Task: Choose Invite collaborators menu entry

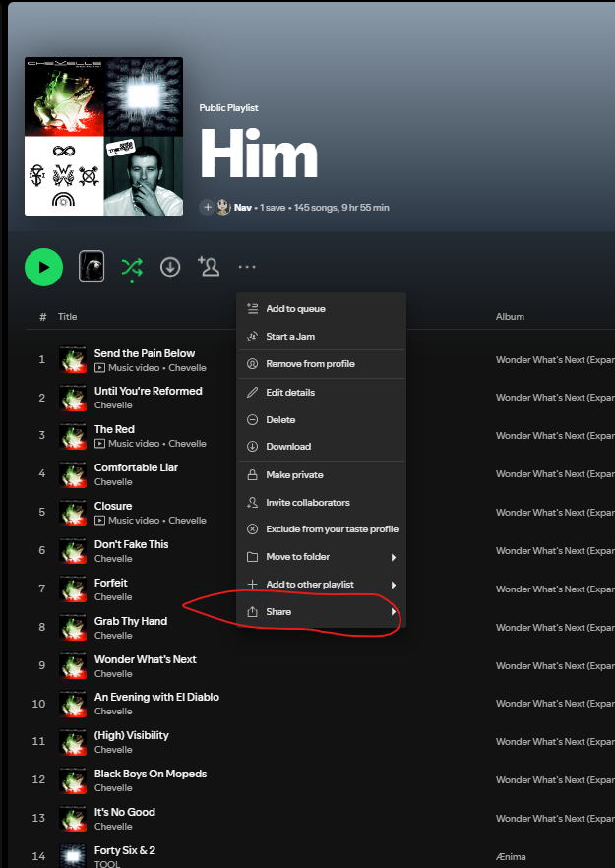Action: [x=322, y=503]
